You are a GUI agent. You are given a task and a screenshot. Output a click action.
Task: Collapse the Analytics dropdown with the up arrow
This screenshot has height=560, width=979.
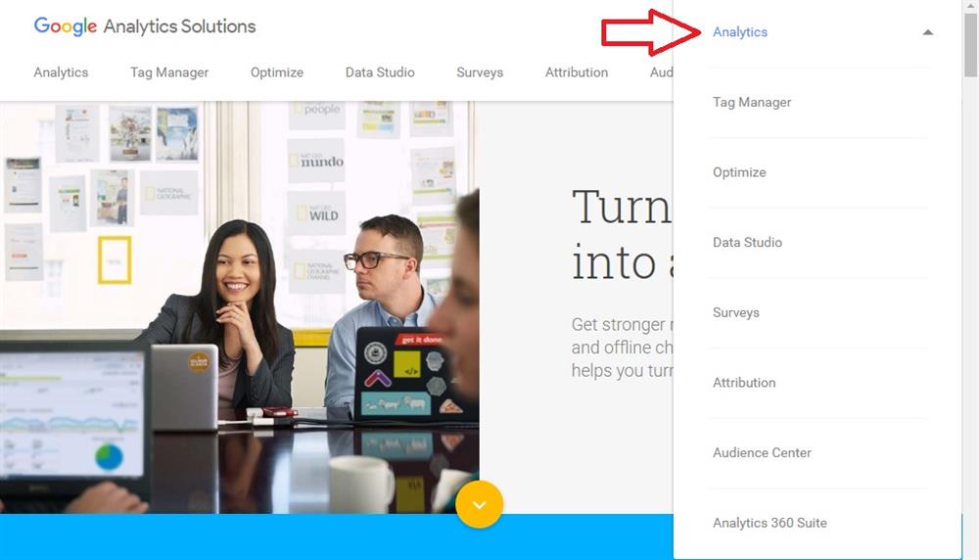coord(928,32)
